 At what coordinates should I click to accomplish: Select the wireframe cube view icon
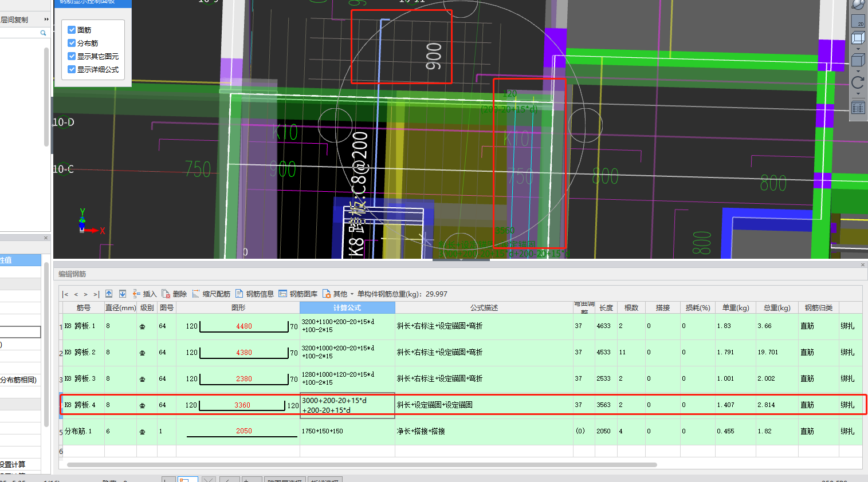(858, 38)
